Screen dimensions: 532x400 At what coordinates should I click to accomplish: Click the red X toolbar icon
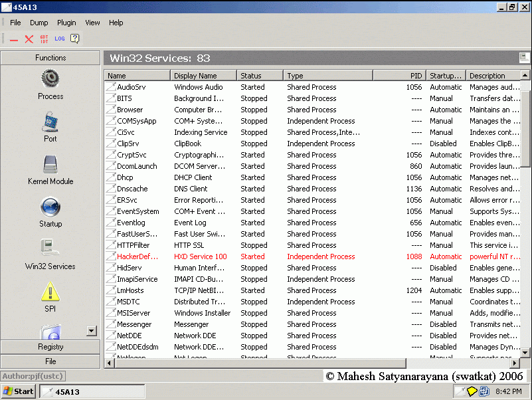tap(29, 39)
